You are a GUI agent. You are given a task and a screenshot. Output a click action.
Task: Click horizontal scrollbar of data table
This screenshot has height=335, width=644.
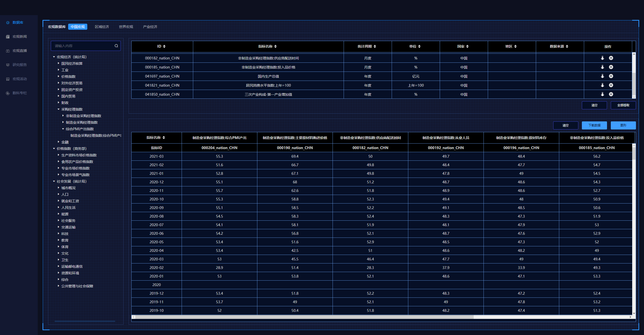tap(304, 317)
